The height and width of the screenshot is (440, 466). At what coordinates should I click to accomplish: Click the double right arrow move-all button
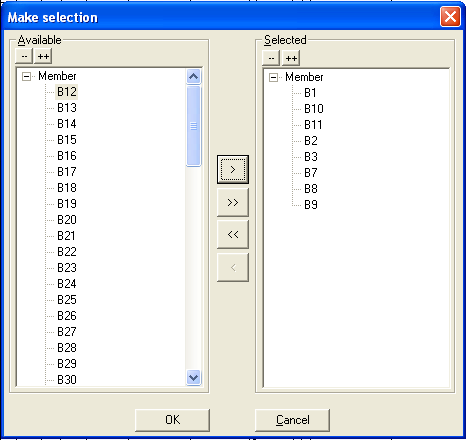[233, 202]
